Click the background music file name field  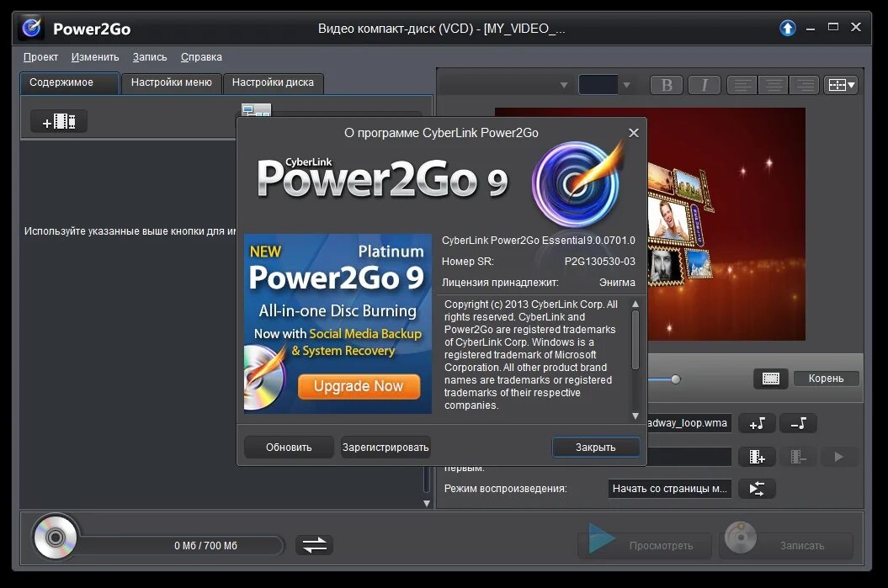[689, 423]
